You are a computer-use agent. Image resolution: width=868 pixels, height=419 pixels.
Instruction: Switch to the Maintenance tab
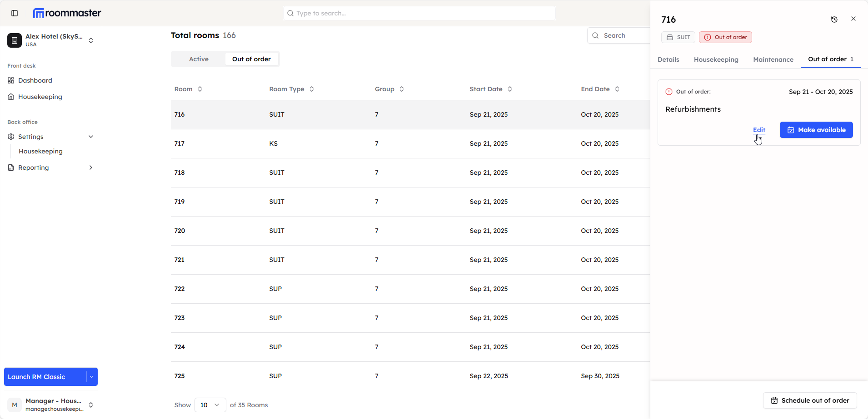773,59
